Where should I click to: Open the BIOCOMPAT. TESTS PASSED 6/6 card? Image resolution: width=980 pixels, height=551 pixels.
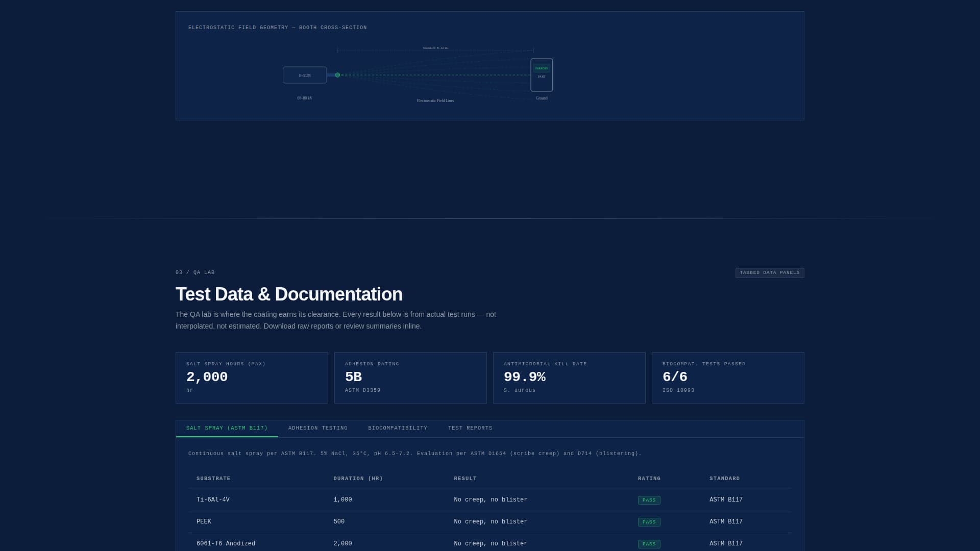click(728, 378)
